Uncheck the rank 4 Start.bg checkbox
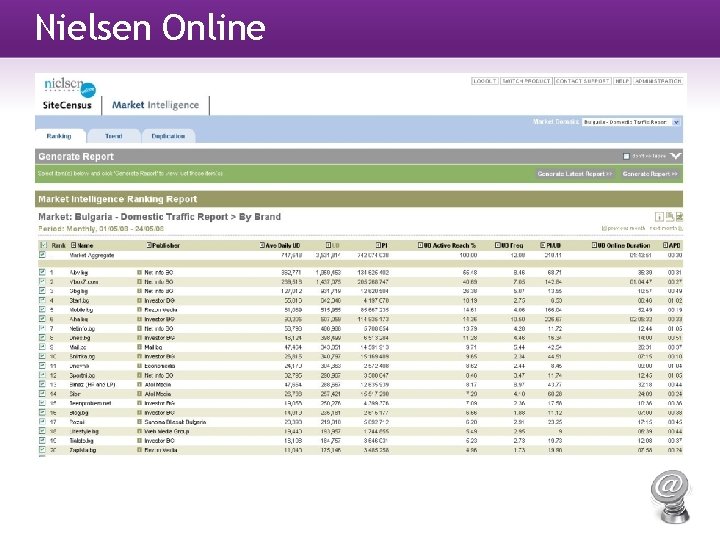Screen dimensions: 720x540 pos(43,300)
